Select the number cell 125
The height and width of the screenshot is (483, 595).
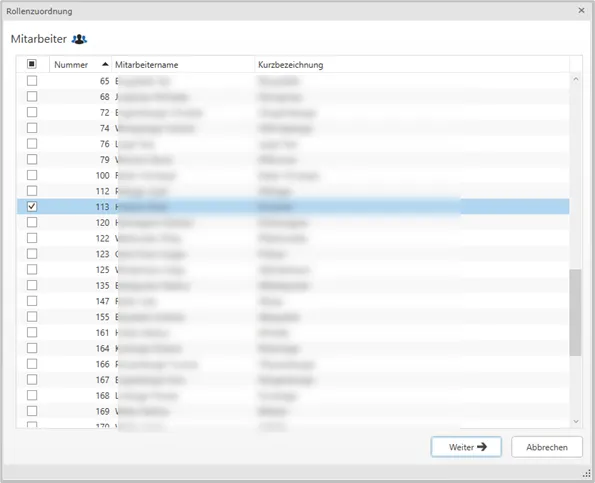(102, 270)
